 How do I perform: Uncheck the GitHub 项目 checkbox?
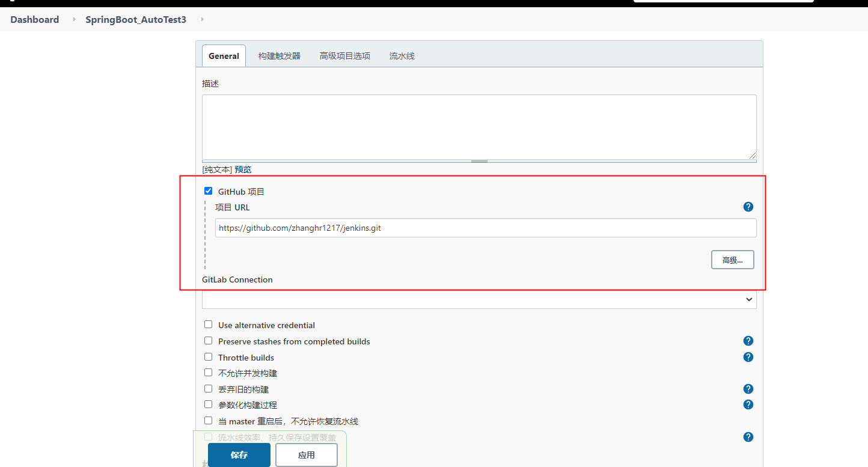pyautogui.click(x=208, y=191)
